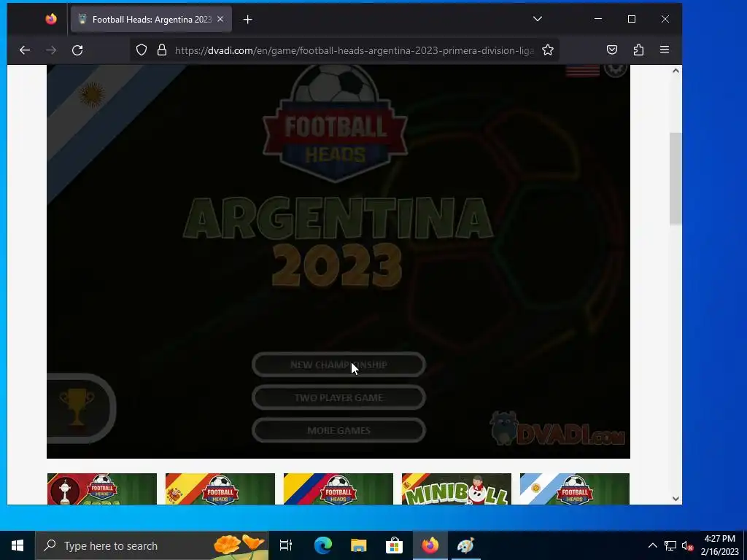Screen dimensions: 747x560
Task: Close the Football Heads tab
Action: 220,19
